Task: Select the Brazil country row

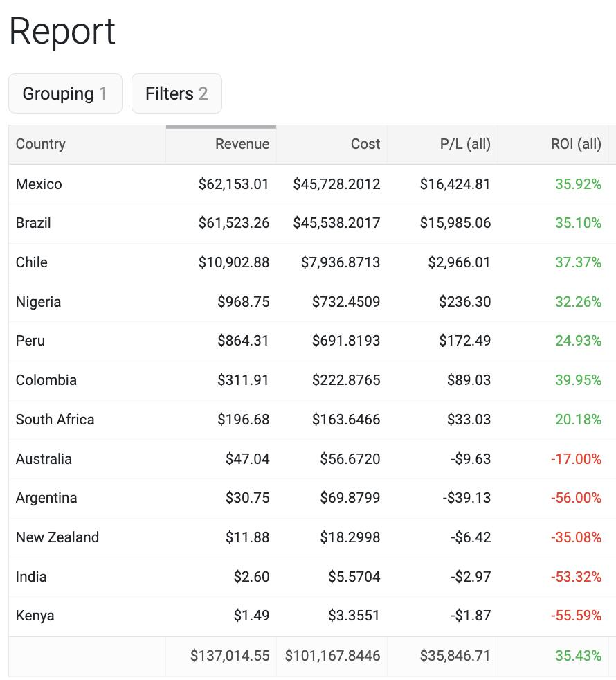Action: [33, 223]
